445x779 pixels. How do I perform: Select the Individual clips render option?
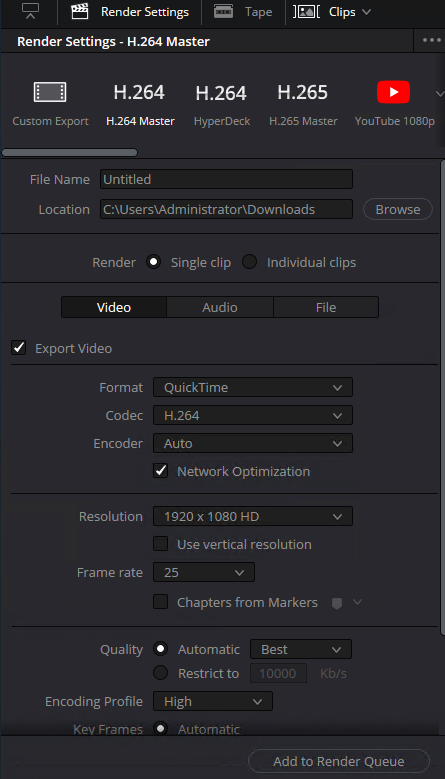[x=249, y=262]
